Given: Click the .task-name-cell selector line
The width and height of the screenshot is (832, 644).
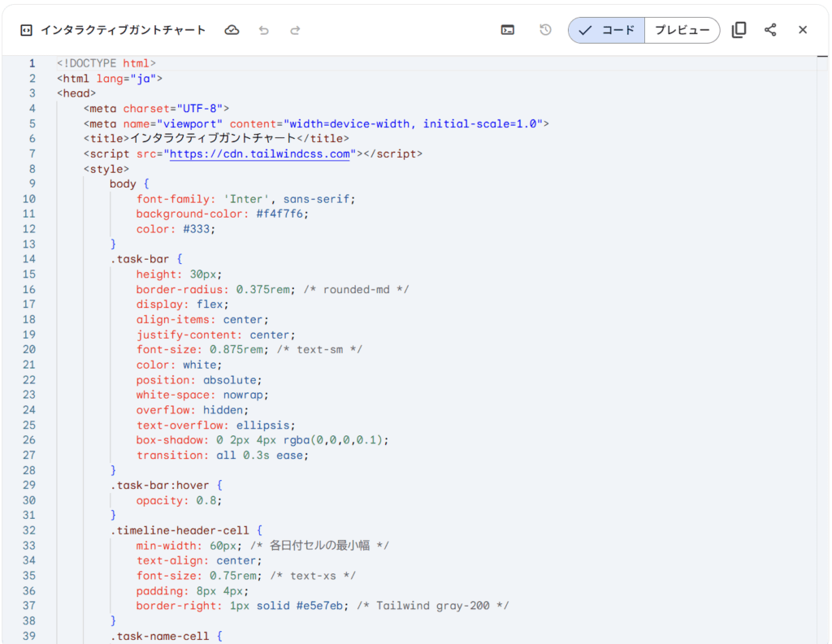Looking at the screenshot, I should click(166, 636).
